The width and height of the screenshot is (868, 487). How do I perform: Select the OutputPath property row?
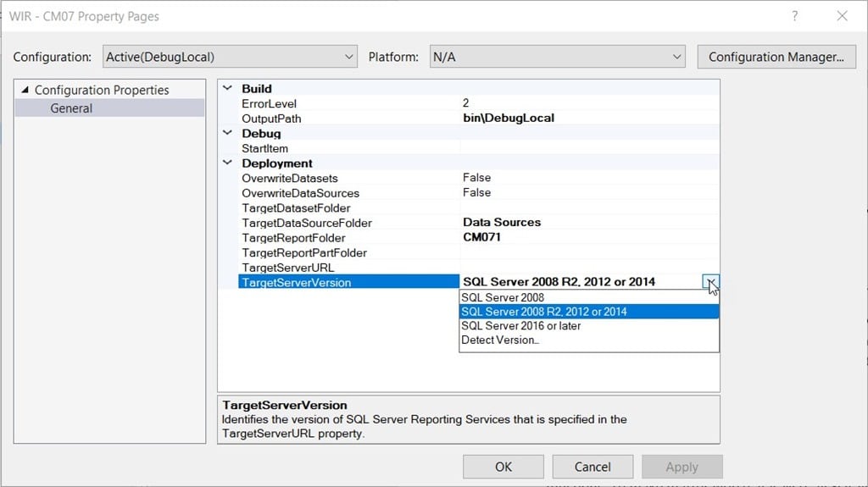pos(479,119)
